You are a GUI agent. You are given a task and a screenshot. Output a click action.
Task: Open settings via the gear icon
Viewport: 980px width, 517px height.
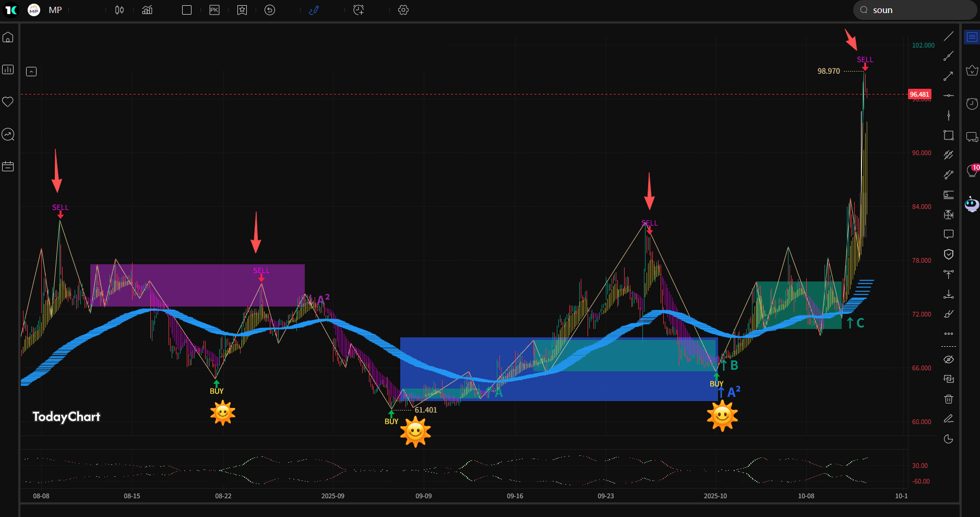[403, 10]
